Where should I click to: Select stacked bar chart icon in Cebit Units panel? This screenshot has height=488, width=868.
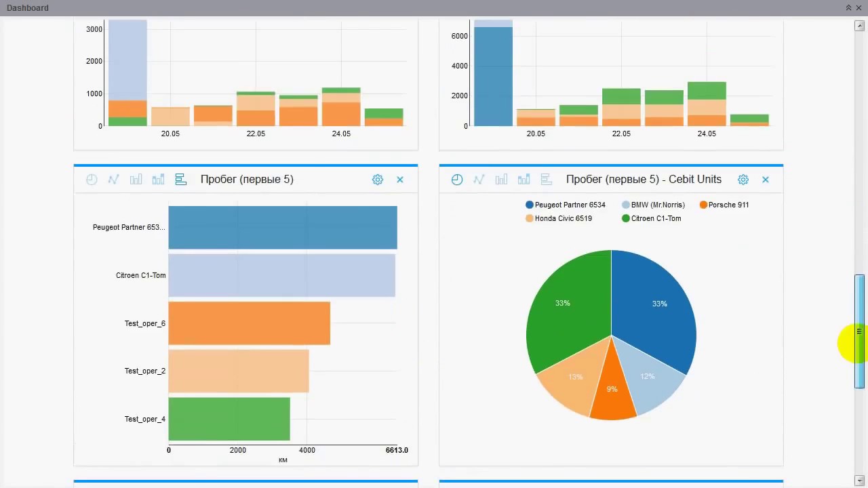tap(524, 180)
